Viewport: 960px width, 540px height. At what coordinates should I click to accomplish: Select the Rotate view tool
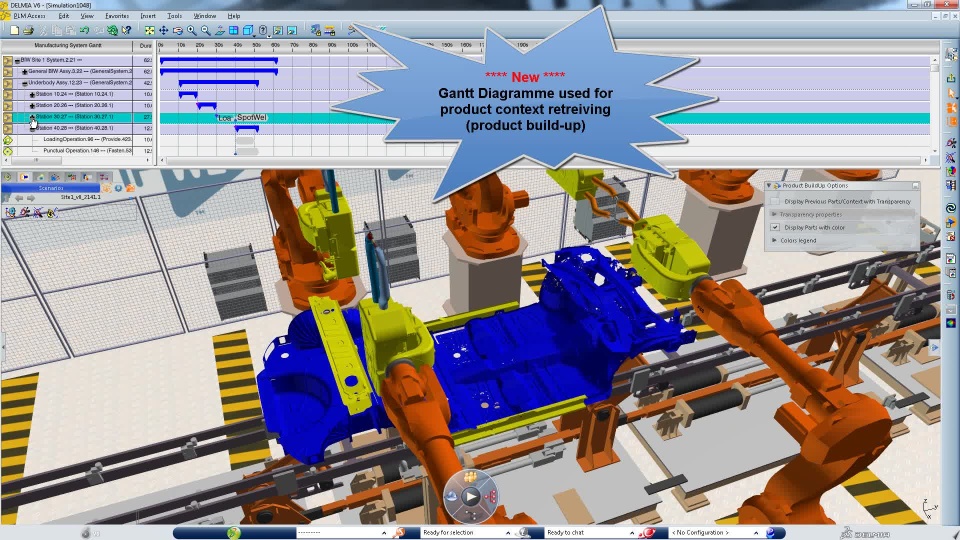click(x=178, y=30)
